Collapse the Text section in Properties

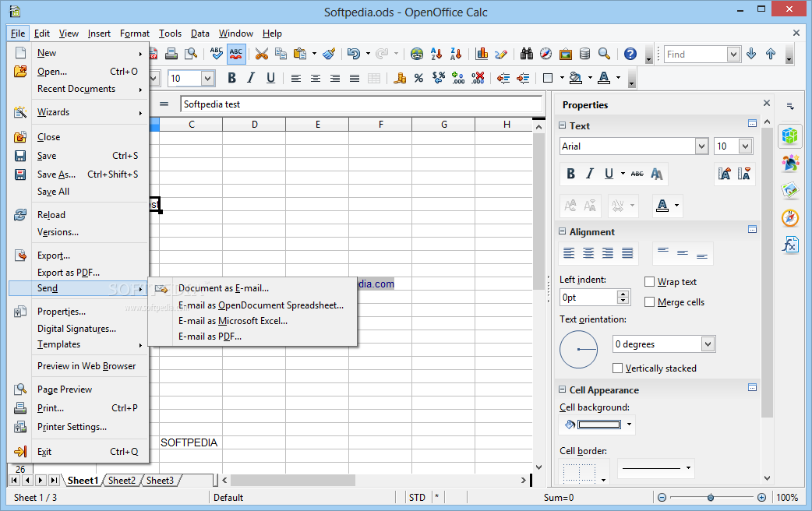click(563, 125)
